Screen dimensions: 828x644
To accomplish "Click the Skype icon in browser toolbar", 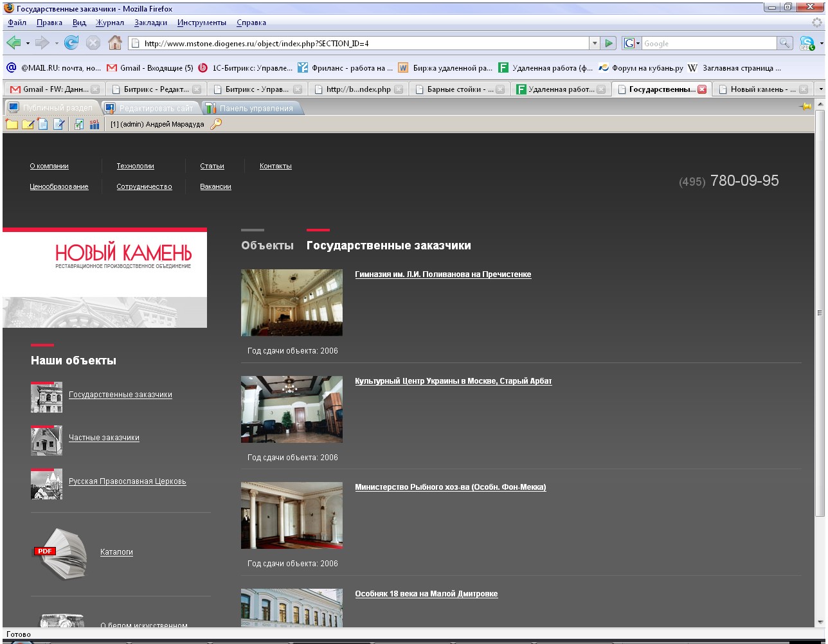I will [x=806, y=44].
